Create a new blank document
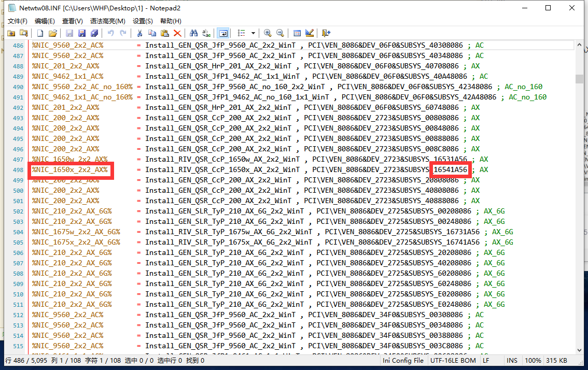The width and height of the screenshot is (588, 370). [40, 33]
